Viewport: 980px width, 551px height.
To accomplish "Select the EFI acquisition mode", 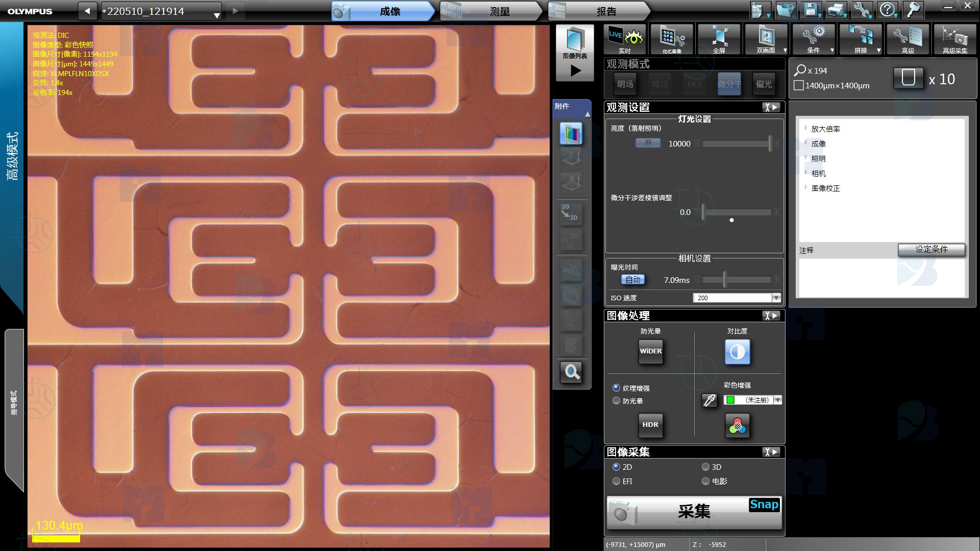I will tap(617, 481).
